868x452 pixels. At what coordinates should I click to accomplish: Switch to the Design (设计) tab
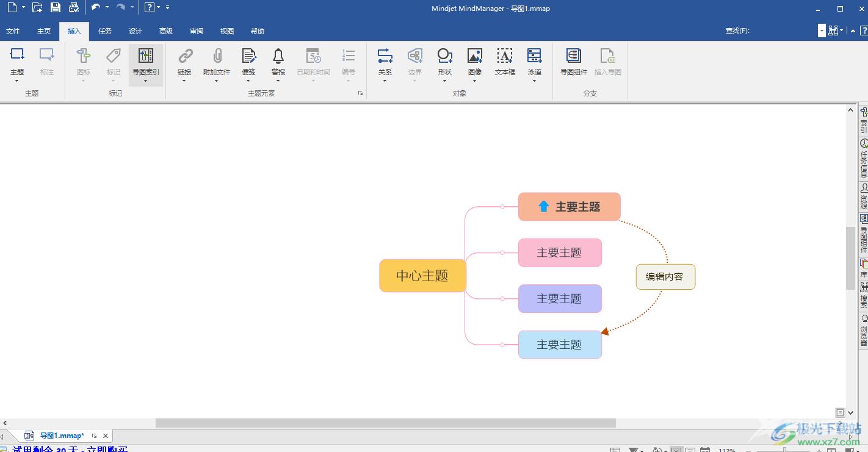tap(136, 31)
